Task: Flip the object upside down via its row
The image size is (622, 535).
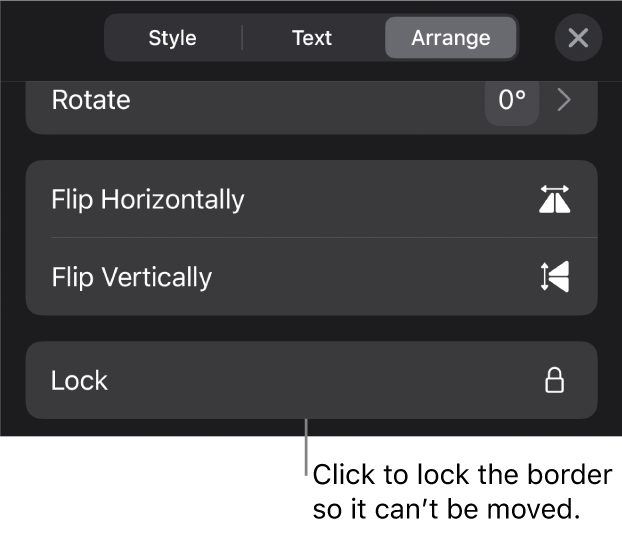Action: 311,277
